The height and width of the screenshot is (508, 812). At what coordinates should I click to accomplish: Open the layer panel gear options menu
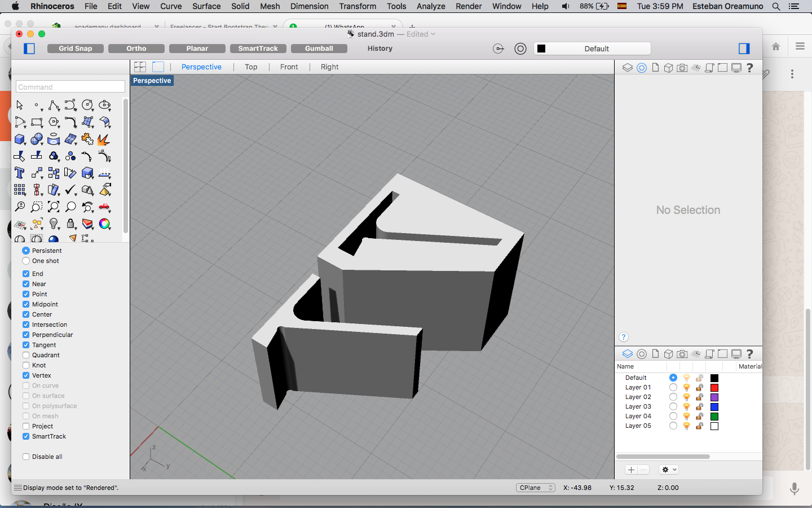tap(669, 470)
